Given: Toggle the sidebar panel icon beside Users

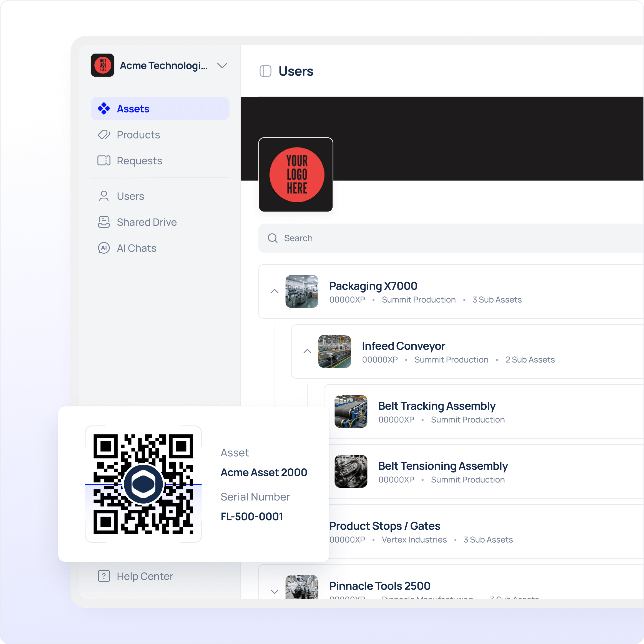Looking at the screenshot, I should pyautogui.click(x=265, y=71).
